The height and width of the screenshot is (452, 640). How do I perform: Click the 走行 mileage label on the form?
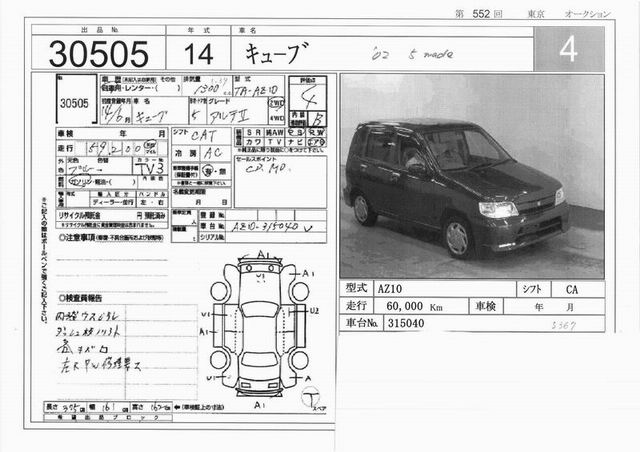[x=65, y=148]
